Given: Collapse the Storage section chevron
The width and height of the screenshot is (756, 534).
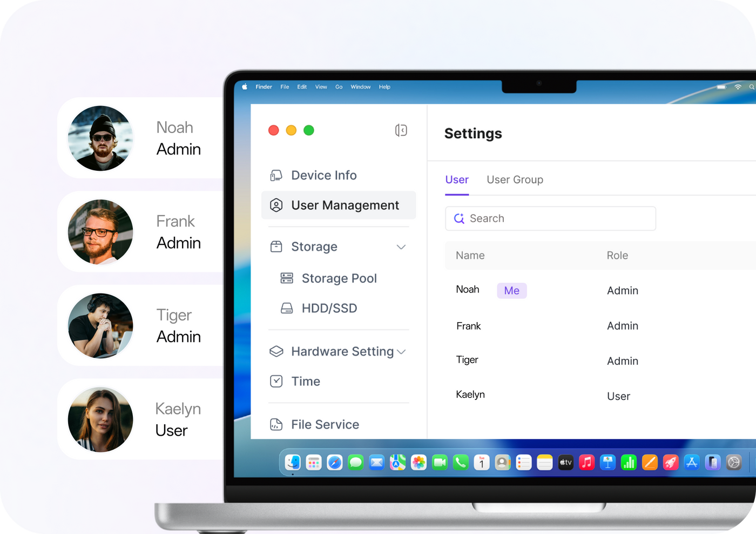Looking at the screenshot, I should pyautogui.click(x=401, y=247).
